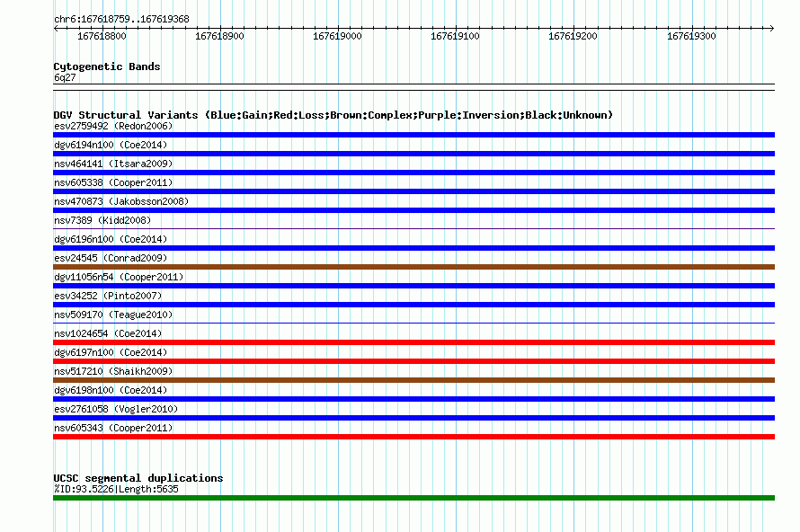Image resolution: width=800 pixels, height=532 pixels.
Task: Click the blue bar under dgv11056n54
Action: [413, 286]
